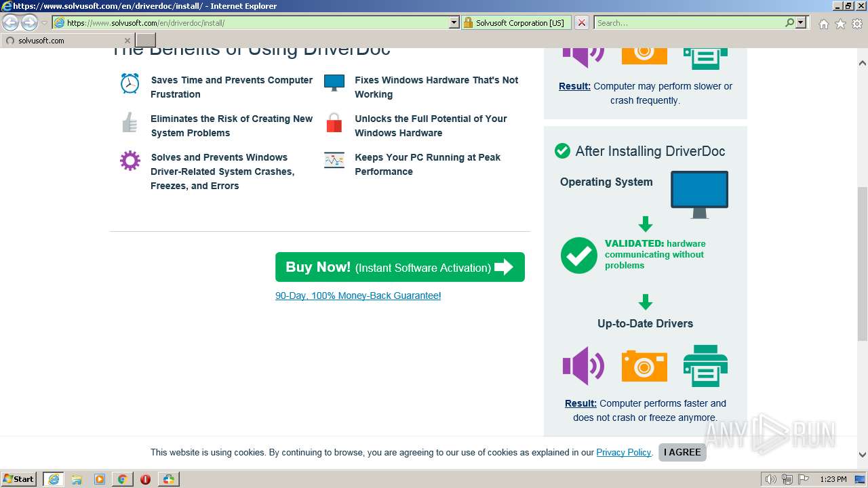Click the Buy Now! Instant Software Activation button
868x488 pixels.
[x=400, y=267]
